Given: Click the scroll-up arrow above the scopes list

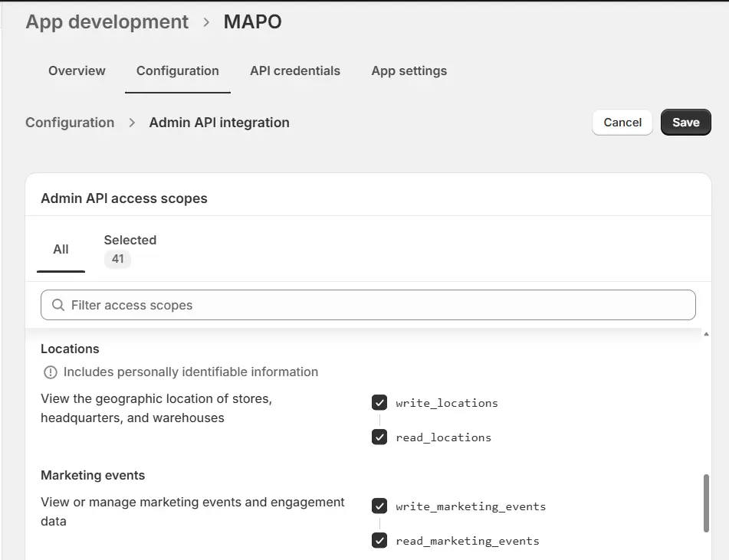Looking at the screenshot, I should click(x=705, y=335).
